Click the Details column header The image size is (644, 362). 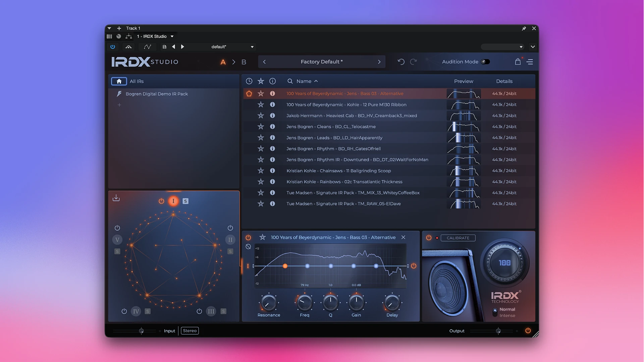[x=504, y=81]
